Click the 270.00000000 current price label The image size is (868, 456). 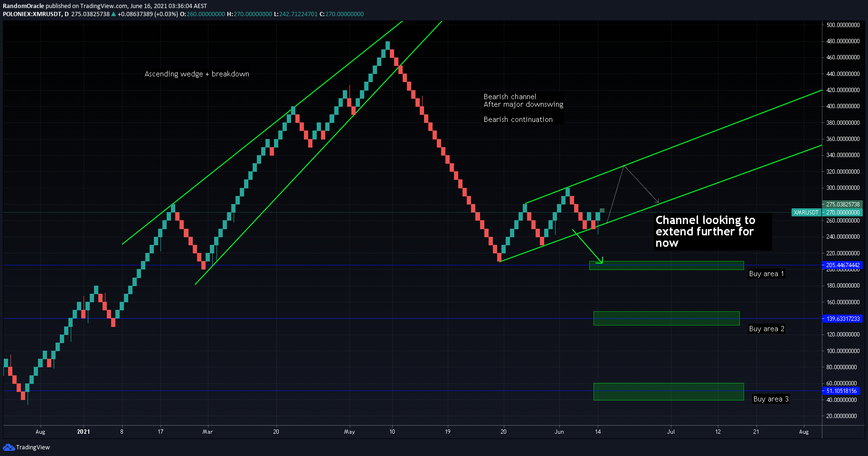[843, 213]
